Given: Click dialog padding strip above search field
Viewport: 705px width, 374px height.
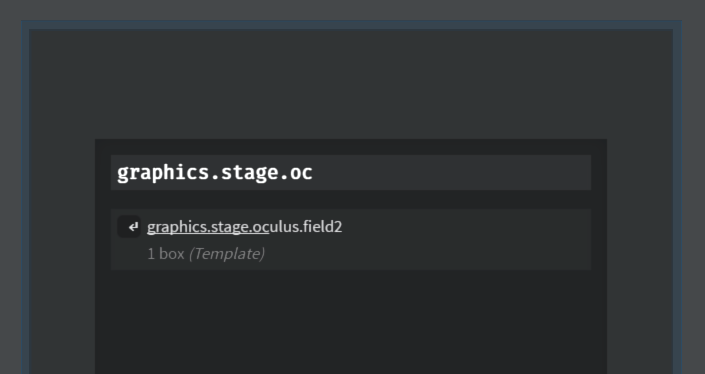Looking at the screenshot, I should tap(351, 147).
